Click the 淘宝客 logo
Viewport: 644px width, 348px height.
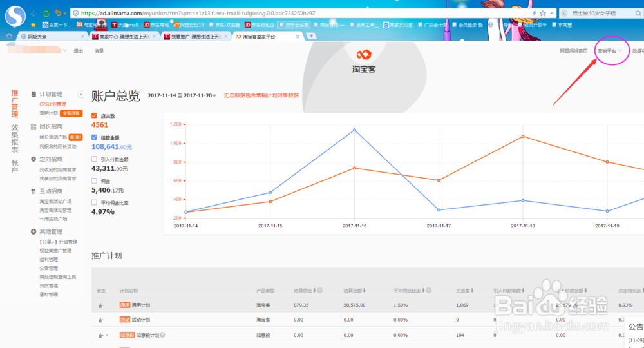click(x=365, y=60)
